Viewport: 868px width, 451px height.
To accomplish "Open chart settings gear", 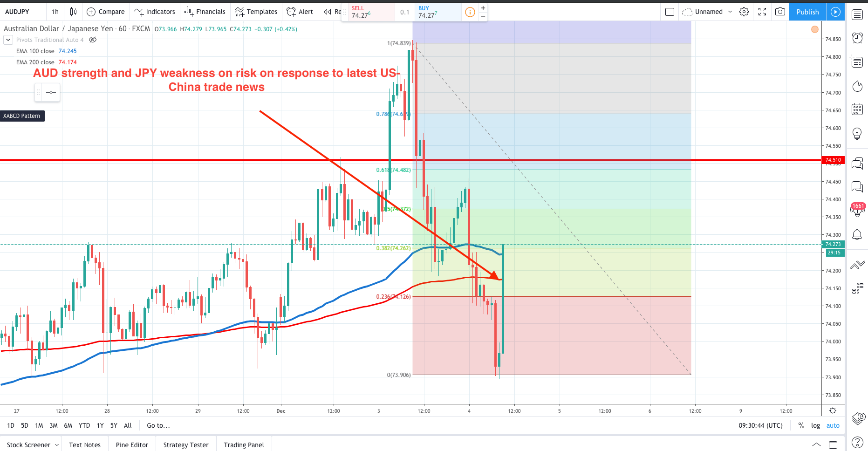I will click(744, 12).
